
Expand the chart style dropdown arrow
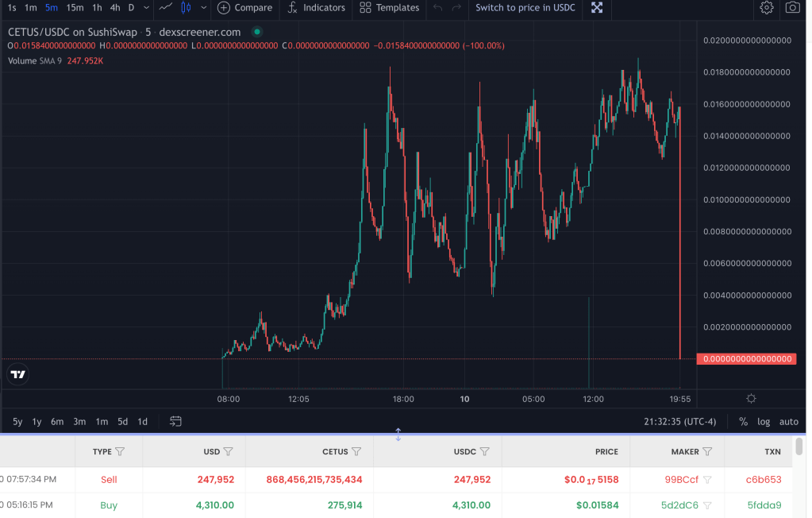[x=204, y=8]
